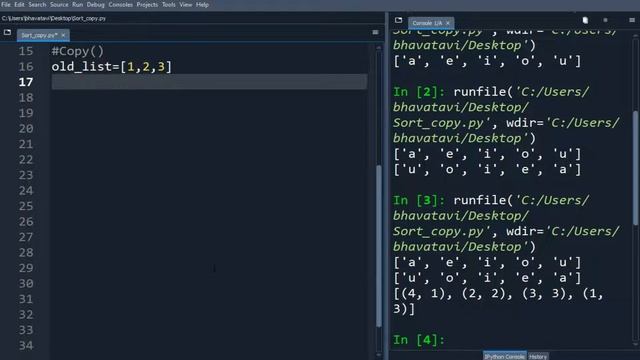The image size is (640, 360).
Task: Click line number 30 in gutter
Action: pyautogui.click(x=26, y=283)
